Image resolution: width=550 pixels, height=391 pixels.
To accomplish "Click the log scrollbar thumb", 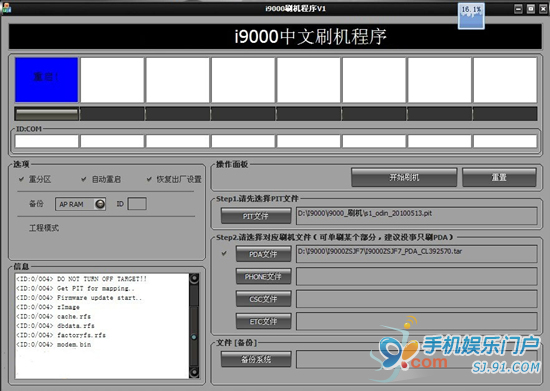I will coord(194,337).
